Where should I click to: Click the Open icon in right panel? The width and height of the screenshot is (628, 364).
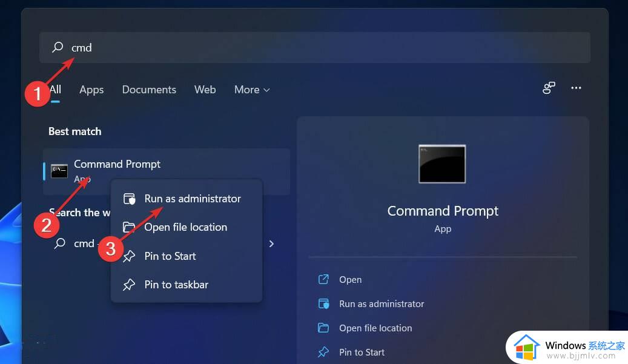coord(324,279)
